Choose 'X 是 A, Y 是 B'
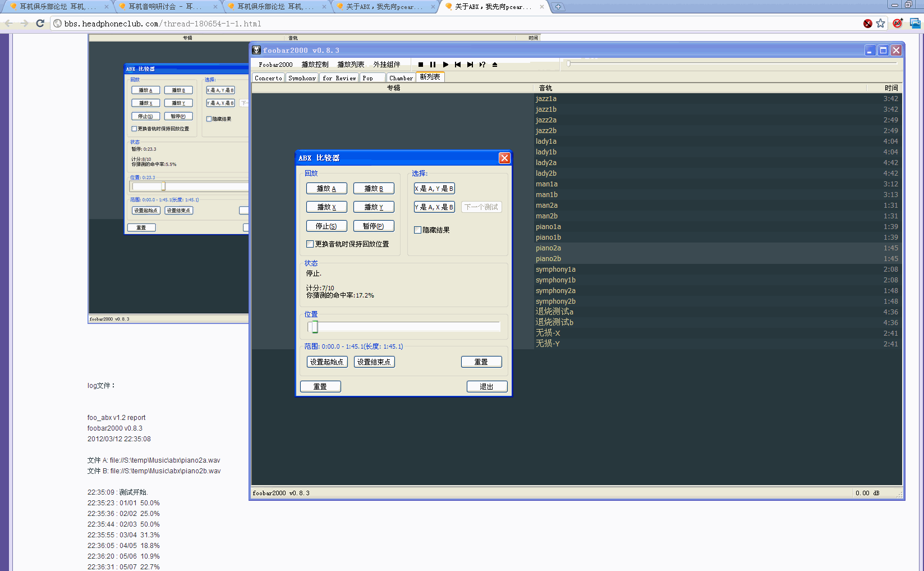This screenshot has height=571, width=924. pyautogui.click(x=434, y=189)
